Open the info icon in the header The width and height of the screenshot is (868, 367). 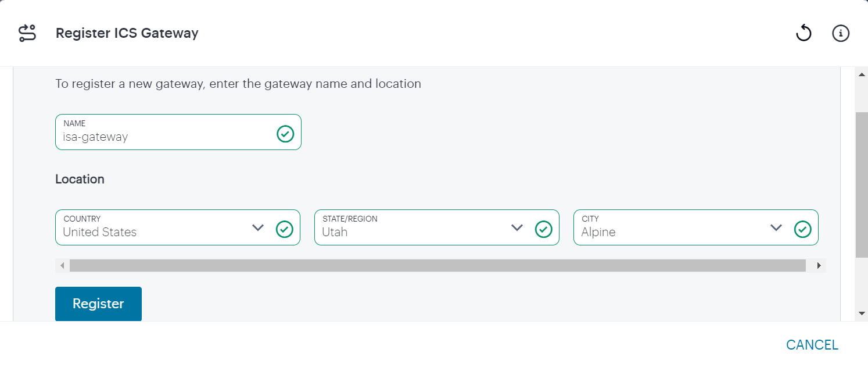tap(841, 33)
